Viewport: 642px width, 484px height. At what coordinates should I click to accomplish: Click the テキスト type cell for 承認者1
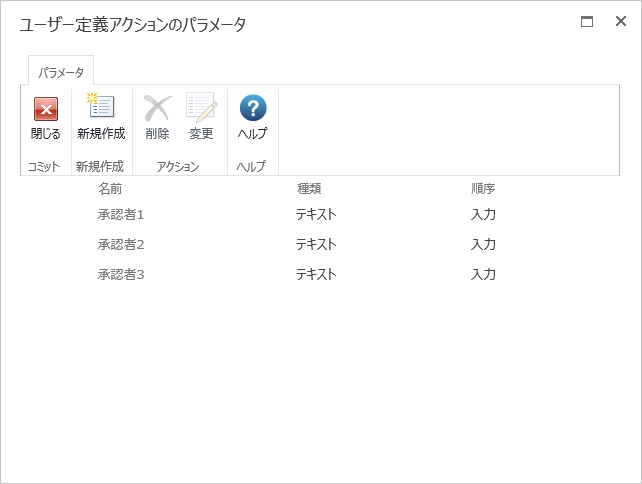click(316, 214)
